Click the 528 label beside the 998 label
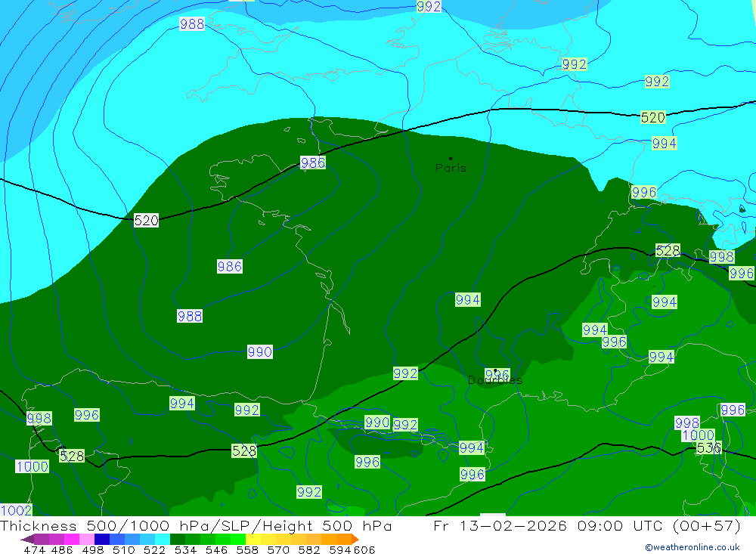756x554 pixels. click(x=668, y=250)
